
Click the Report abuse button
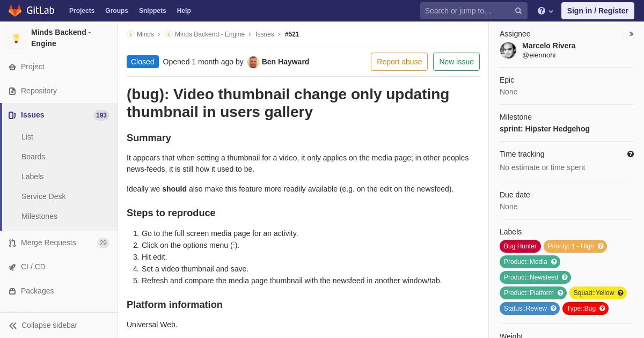coord(399,62)
